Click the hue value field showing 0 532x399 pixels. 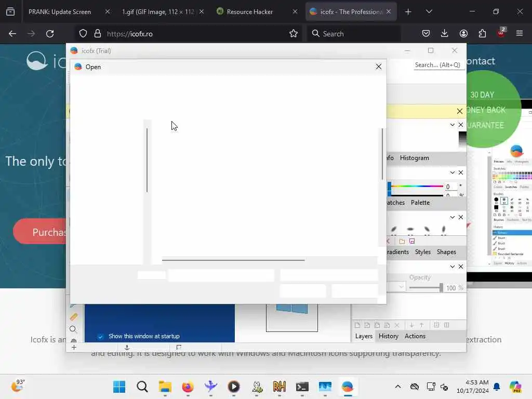450,187
